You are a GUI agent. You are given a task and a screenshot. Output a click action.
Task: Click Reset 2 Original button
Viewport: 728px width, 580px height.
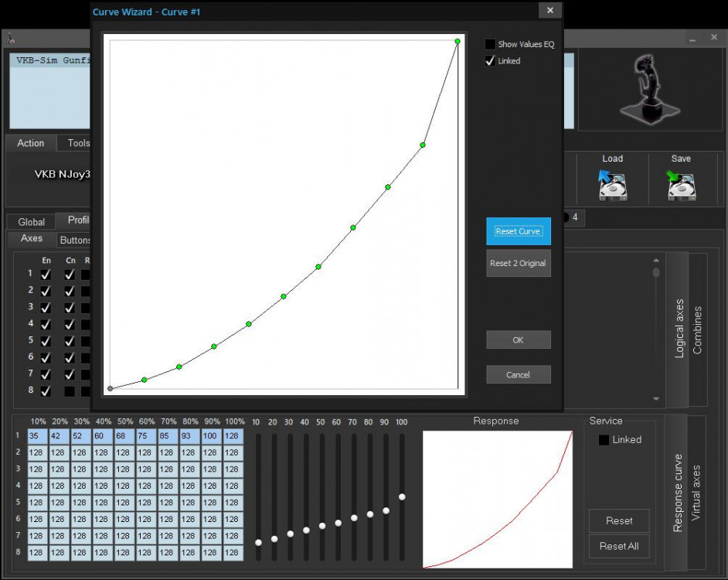519,263
